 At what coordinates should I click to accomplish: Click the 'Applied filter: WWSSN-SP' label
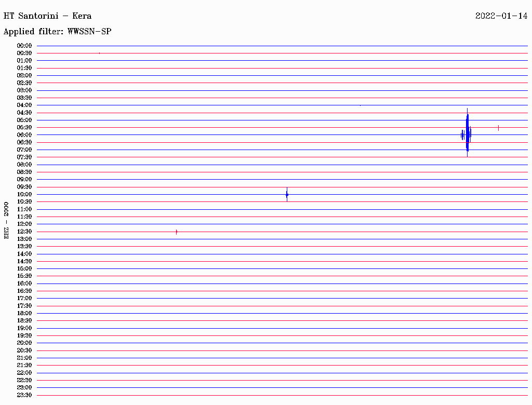(x=57, y=32)
